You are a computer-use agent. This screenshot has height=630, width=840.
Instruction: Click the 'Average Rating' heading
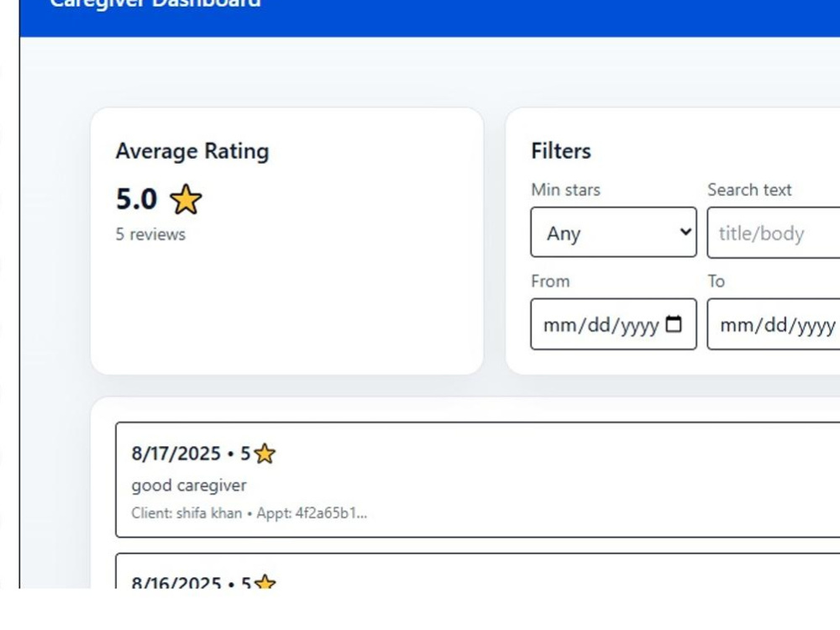[192, 151]
